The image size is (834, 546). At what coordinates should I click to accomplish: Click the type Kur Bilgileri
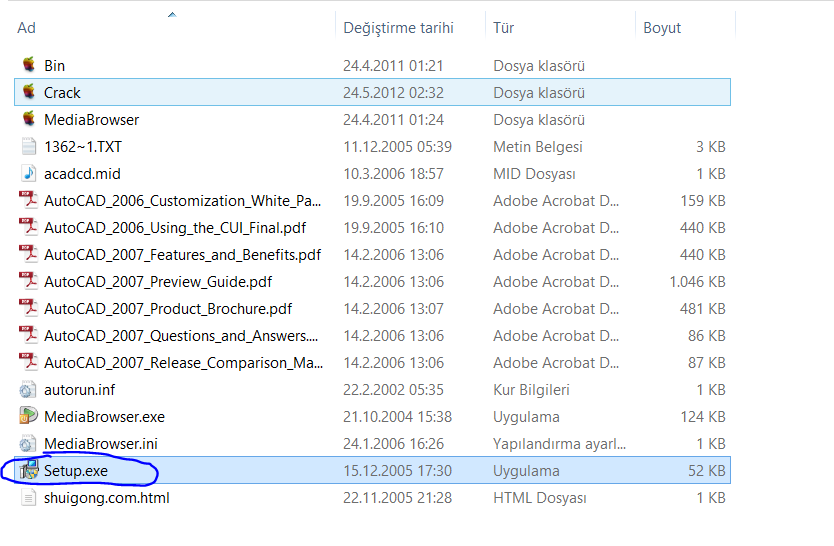[531, 390]
